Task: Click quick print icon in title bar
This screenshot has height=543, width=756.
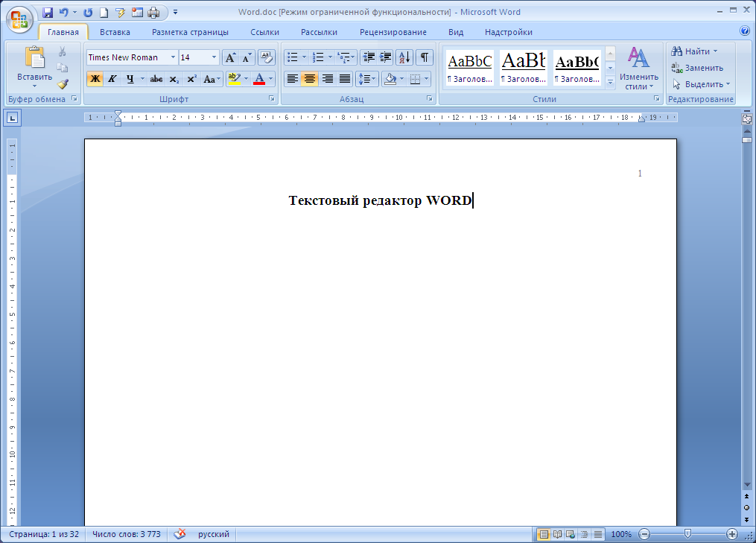Action: point(153,12)
